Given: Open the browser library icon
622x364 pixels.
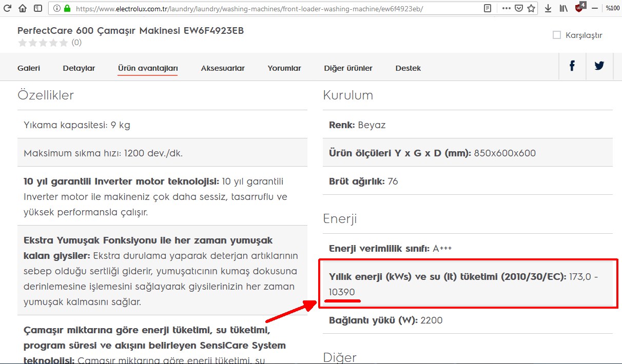Looking at the screenshot, I should coord(563,8).
